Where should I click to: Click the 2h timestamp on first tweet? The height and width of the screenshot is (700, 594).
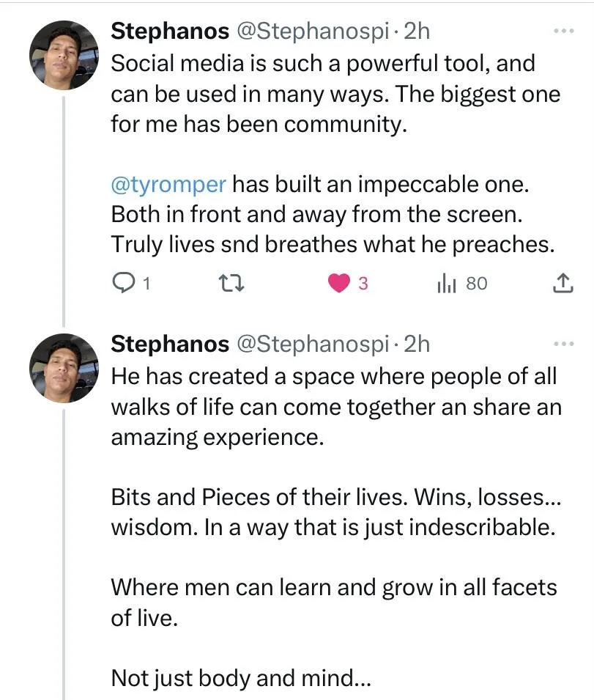pyautogui.click(x=417, y=31)
